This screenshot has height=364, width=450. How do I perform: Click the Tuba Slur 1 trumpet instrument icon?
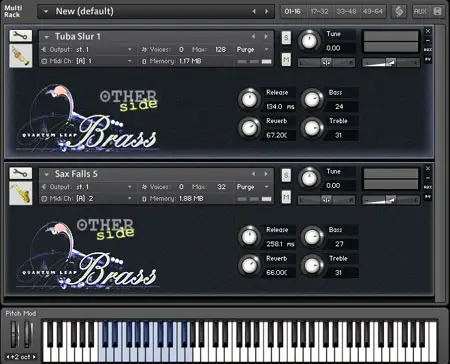click(21, 56)
